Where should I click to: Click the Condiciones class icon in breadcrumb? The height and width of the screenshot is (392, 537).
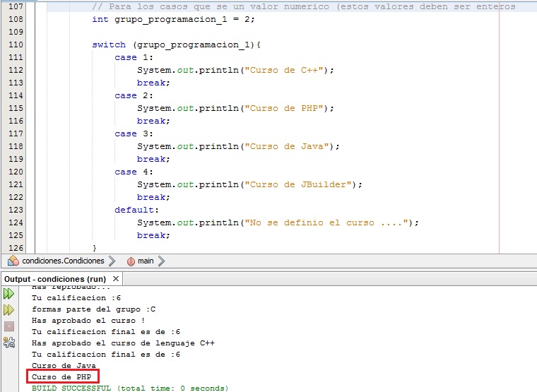(13, 261)
